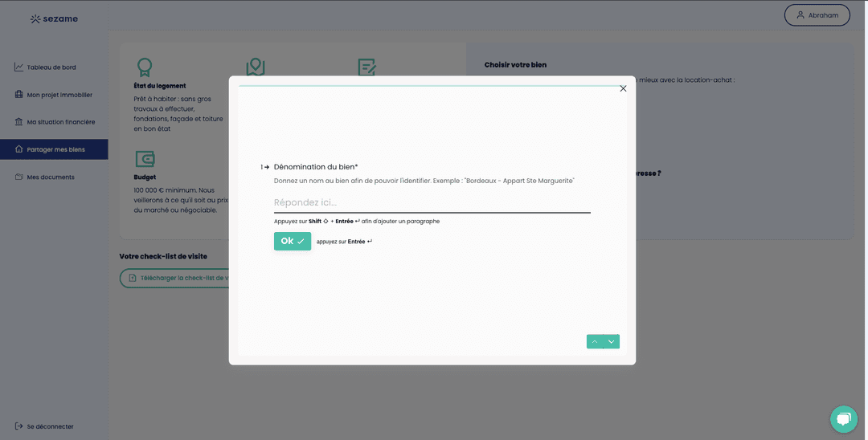Click the map location pin icon
This screenshot has width=868, height=440.
point(256,67)
